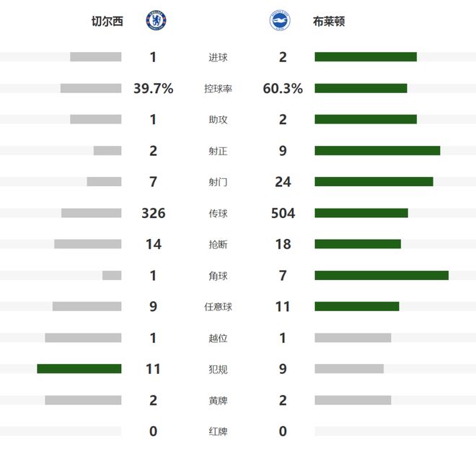476x457 pixels.
Task: Click Chelsea's gray 抢断 tackles bar
Action: coord(87,244)
